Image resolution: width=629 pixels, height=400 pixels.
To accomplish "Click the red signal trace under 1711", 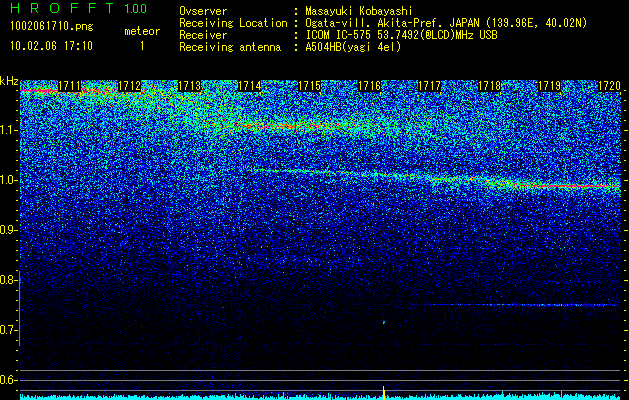I will 39,91.
